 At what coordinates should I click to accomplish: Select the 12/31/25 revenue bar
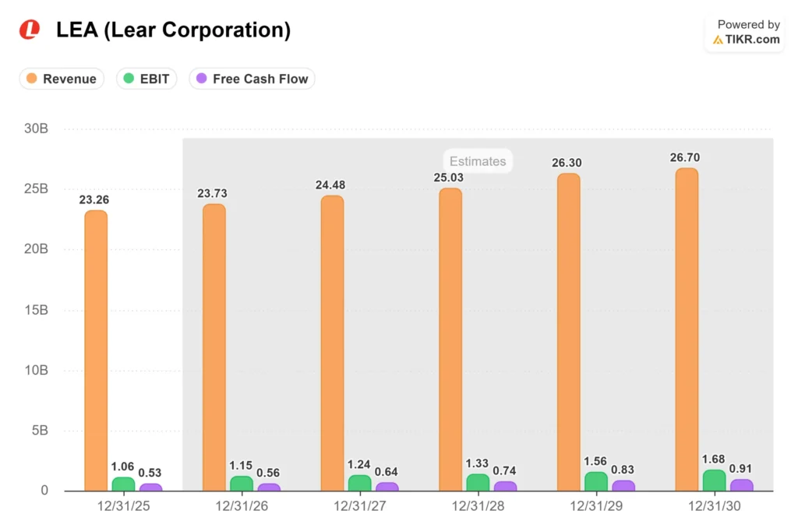point(96,351)
